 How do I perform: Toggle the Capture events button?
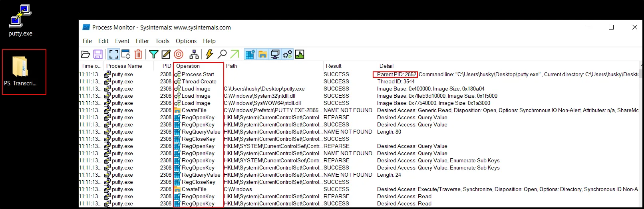(113, 54)
